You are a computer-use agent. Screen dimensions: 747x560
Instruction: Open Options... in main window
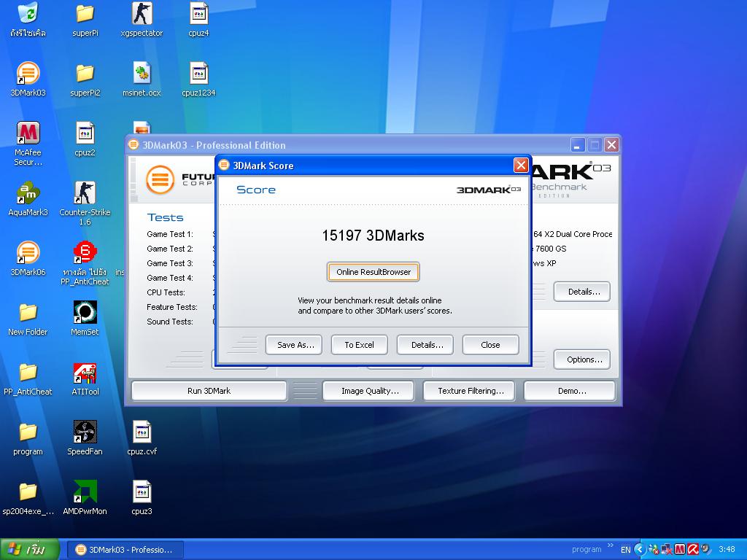point(582,359)
